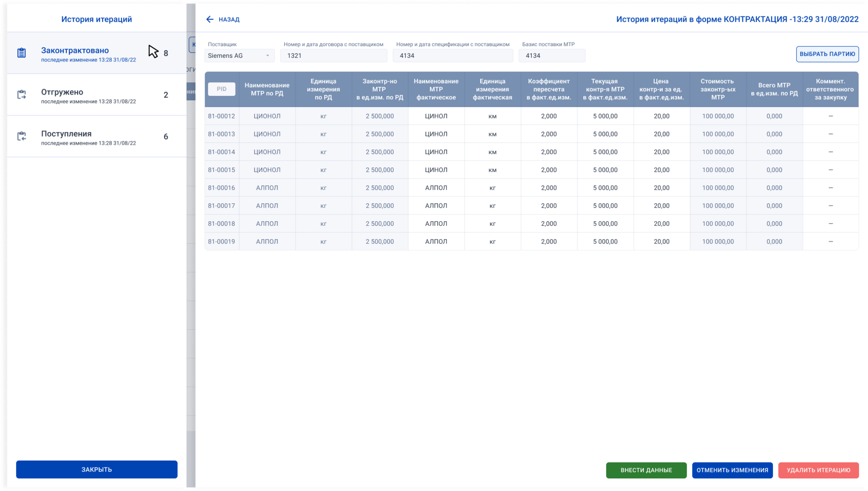Select row with PID 81-00018
This screenshot has width=868, height=491.
click(x=532, y=224)
